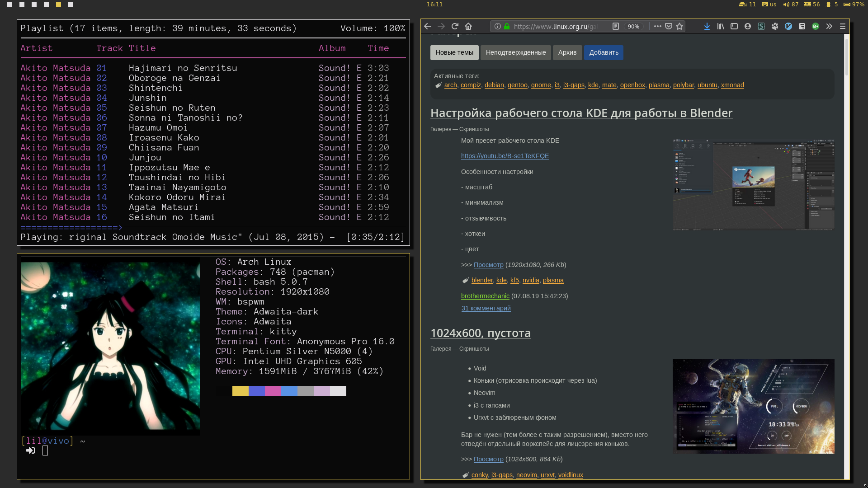
Task: Open the Firefox home page
Action: (468, 26)
